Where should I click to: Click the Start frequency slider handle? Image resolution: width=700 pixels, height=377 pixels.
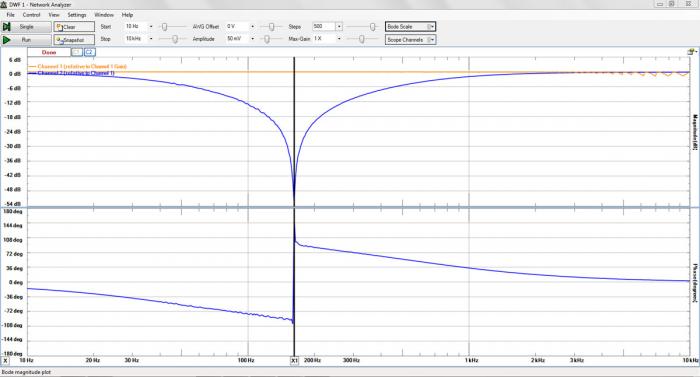pos(164,27)
